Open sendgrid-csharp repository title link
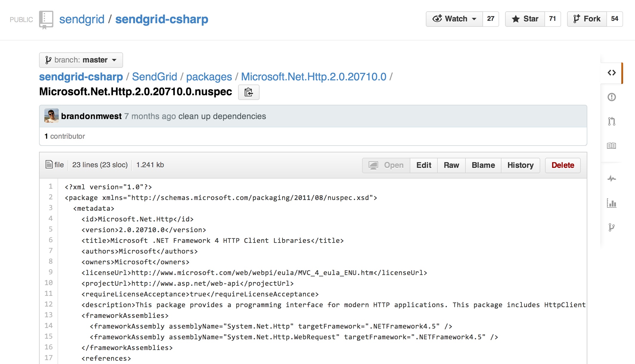This screenshot has width=635, height=364. (x=162, y=19)
